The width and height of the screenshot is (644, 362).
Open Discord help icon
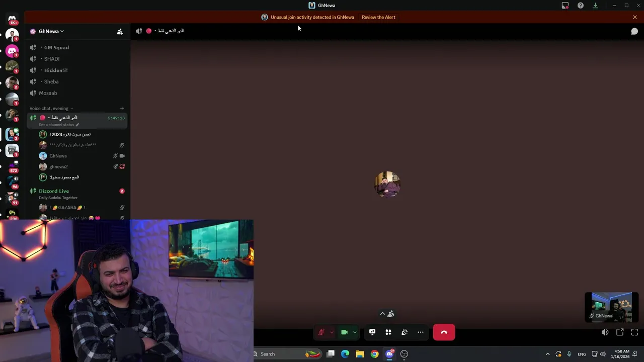[581, 6]
